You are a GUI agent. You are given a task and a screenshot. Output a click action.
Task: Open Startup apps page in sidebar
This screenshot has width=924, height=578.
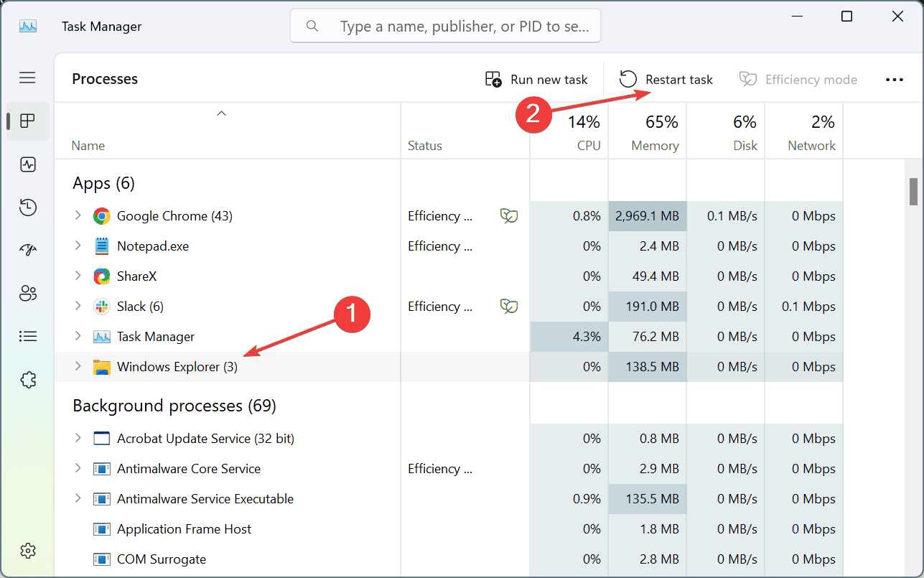pyautogui.click(x=28, y=250)
